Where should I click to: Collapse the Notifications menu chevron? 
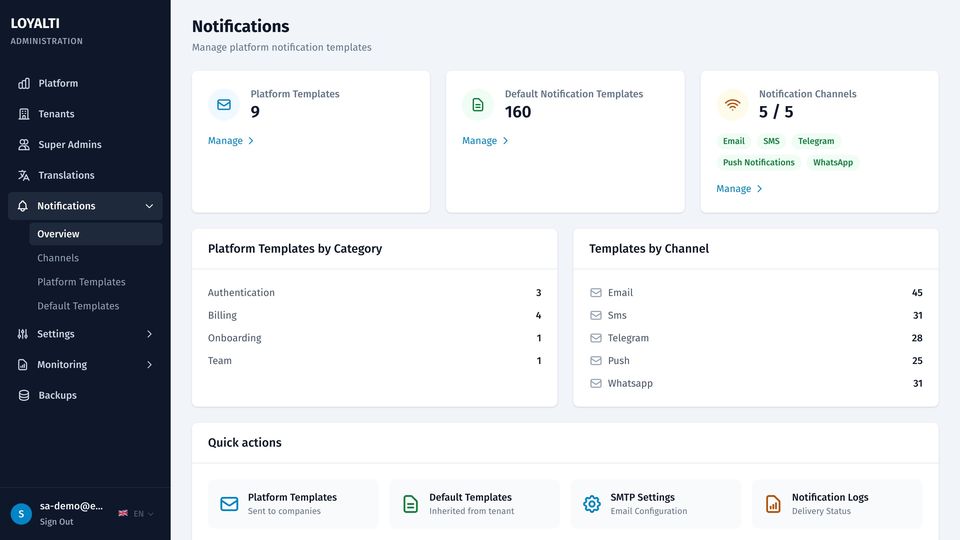click(x=149, y=206)
